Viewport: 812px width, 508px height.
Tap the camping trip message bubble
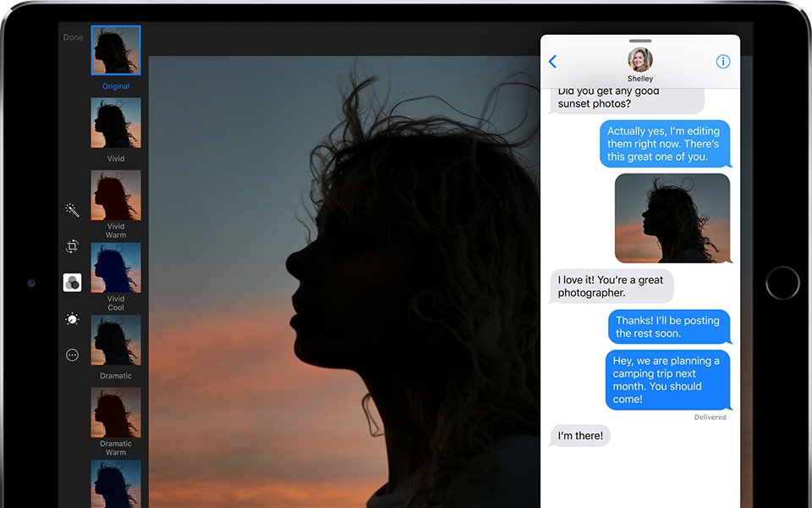pyautogui.click(x=667, y=380)
